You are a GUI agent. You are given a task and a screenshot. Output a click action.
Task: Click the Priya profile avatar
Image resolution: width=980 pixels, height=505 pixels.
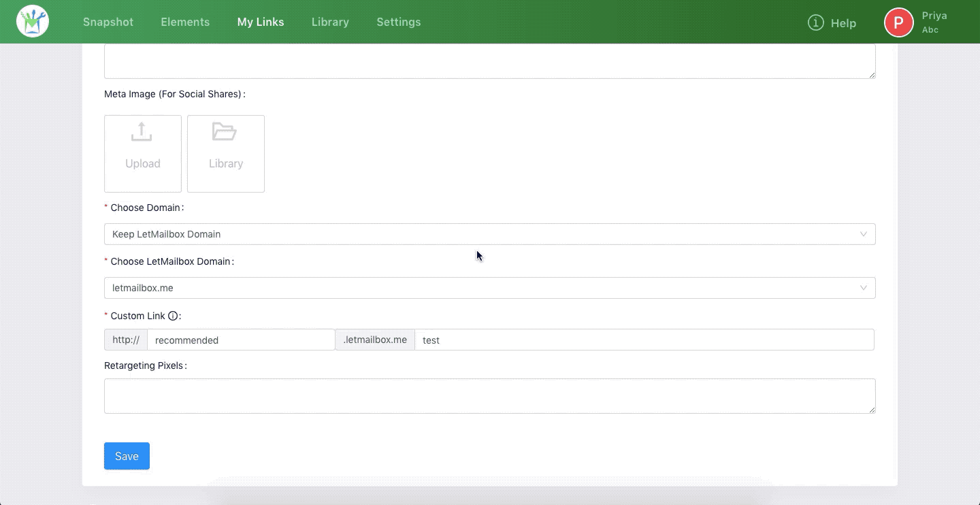898,22
